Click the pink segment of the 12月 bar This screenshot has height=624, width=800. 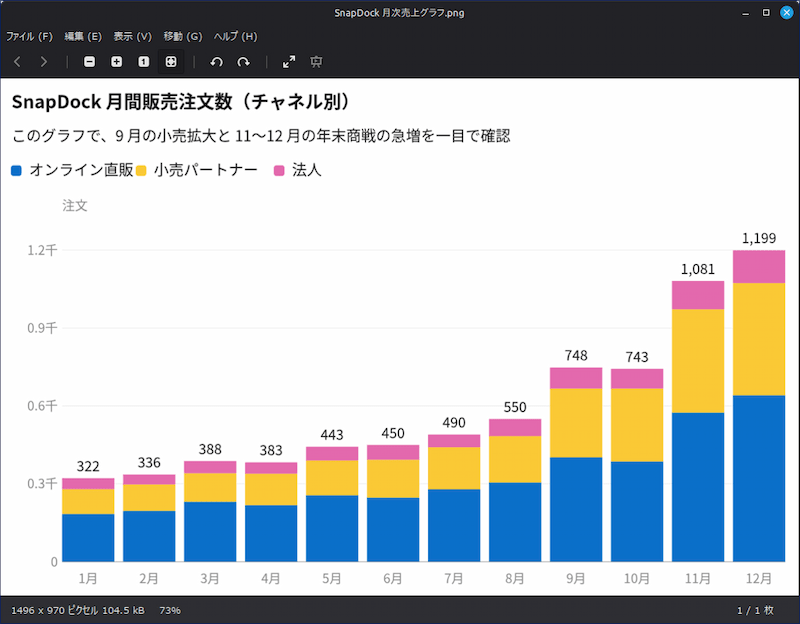(x=759, y=266)
